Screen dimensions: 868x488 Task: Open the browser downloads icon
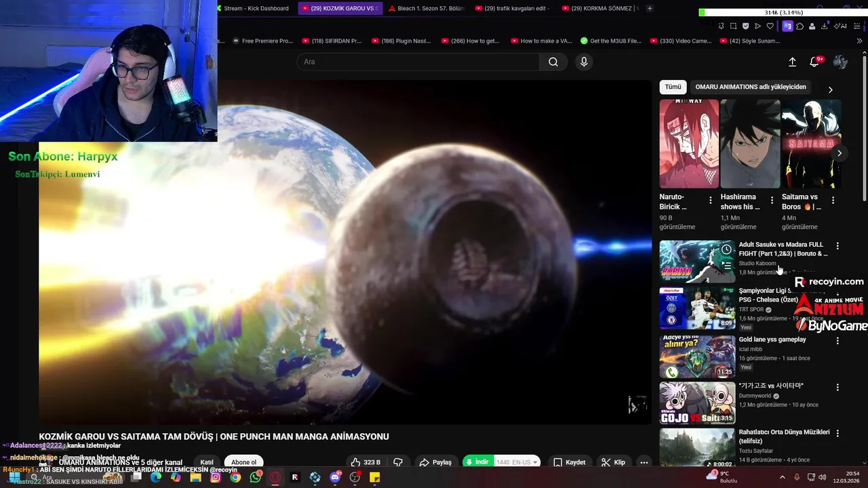824,26
